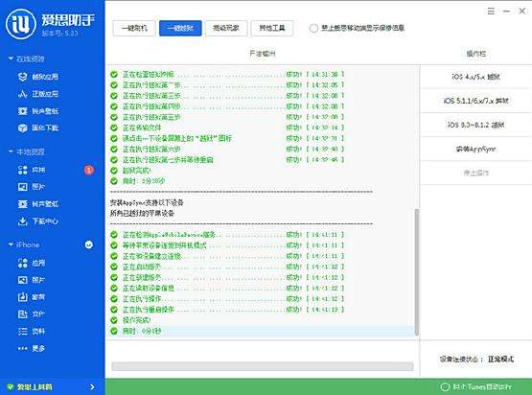Collapse the 本地资源 section

11,151
